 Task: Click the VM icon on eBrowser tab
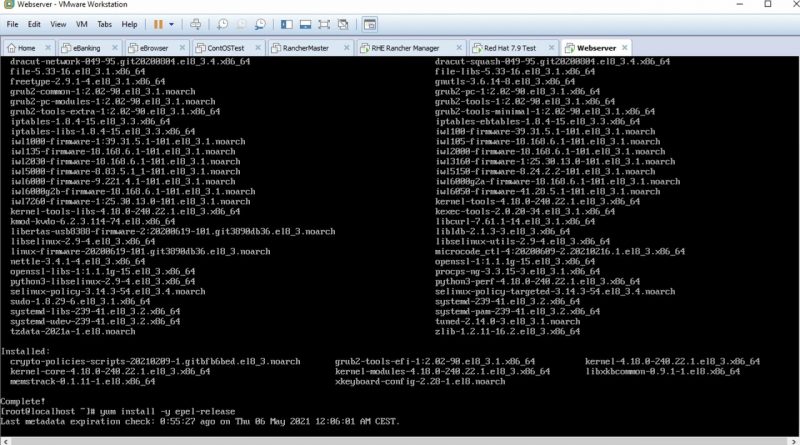click(x=133, y=48)
